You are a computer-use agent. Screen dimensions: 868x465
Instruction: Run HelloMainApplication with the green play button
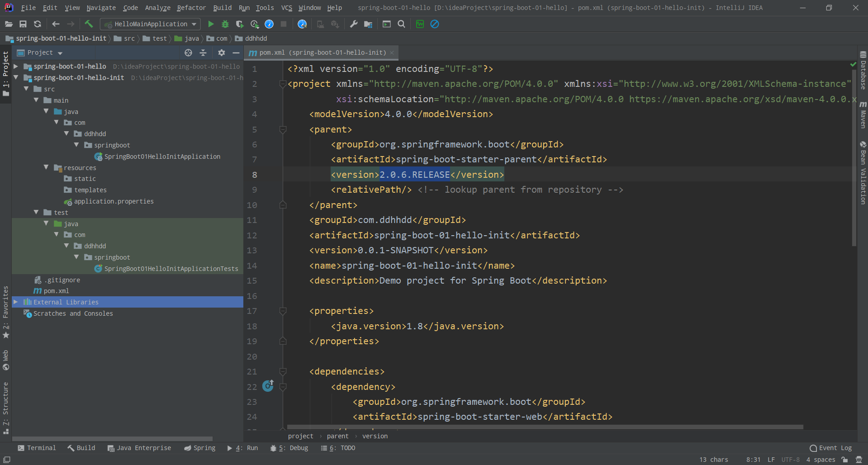click(x=211, y=24)
